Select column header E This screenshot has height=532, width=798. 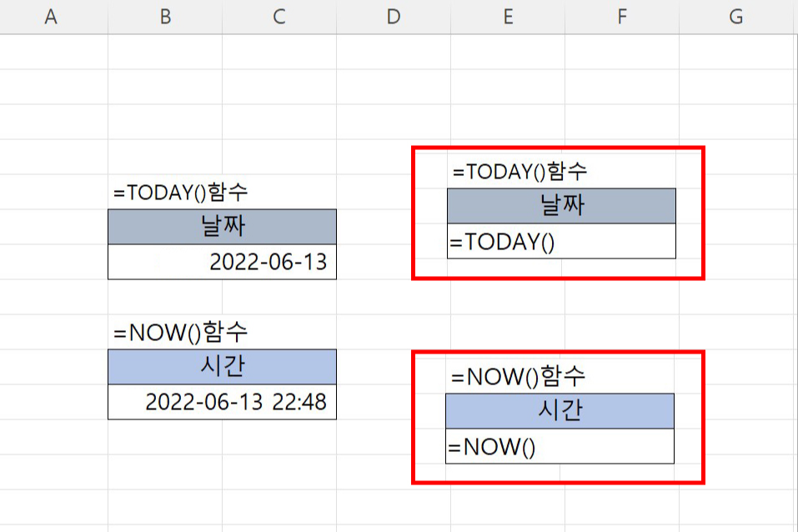[507, 16]
